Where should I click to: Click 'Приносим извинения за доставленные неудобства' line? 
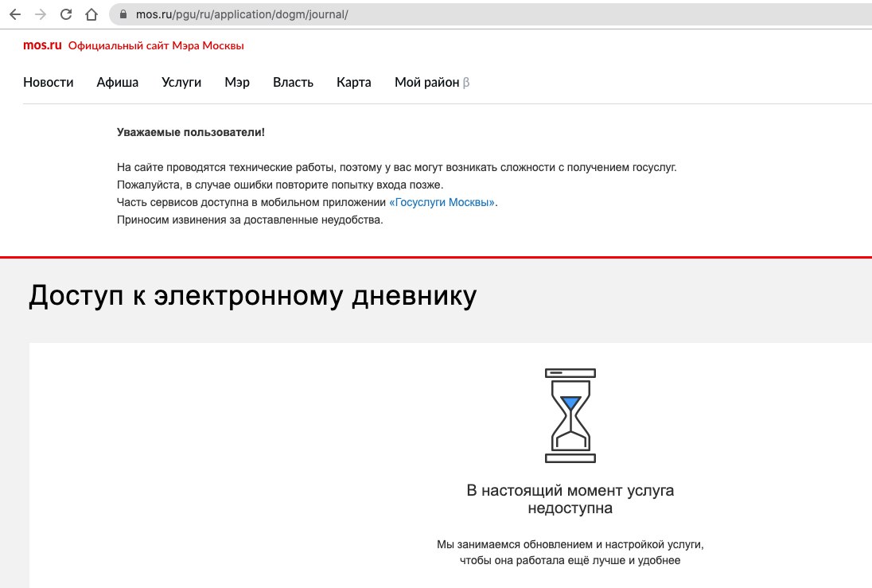tap(250, 220)
